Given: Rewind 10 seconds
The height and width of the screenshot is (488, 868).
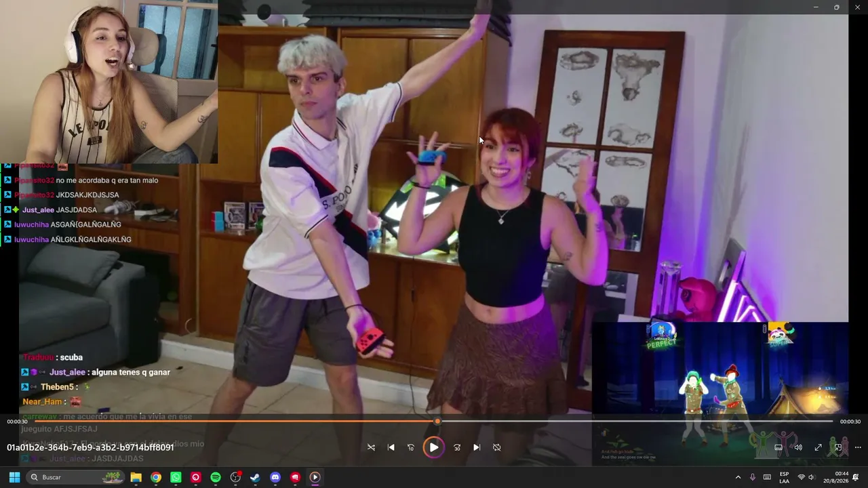Looking at the screenshot, I should coord(411,447).
